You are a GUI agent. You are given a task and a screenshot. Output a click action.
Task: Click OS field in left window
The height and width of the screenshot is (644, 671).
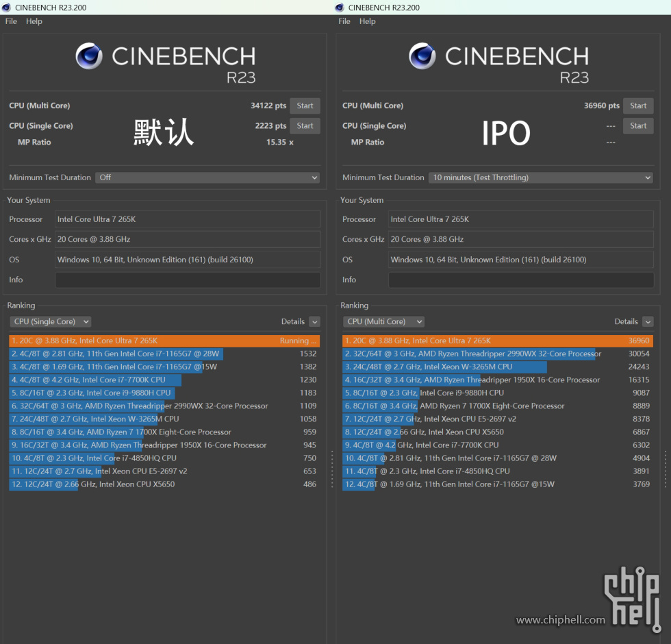[x=188, y=260]
